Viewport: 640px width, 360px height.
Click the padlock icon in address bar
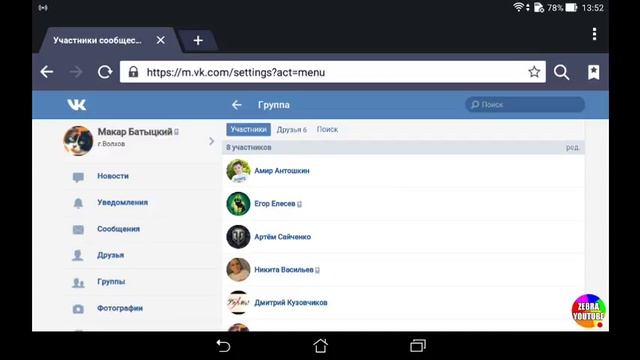pyautogui.click(x=133, y=72)
